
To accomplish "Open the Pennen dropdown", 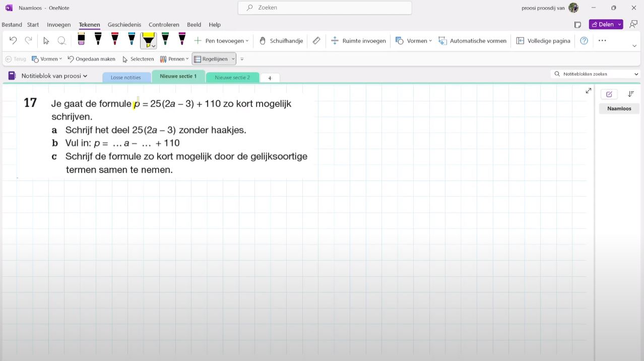I will pos(174,59).
